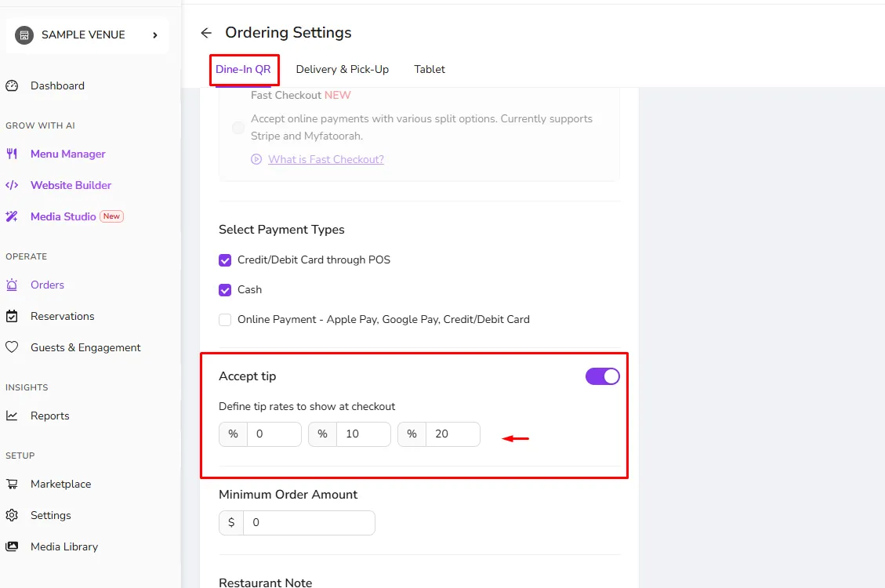Click the Orders bell icon

tap(12, 285)
